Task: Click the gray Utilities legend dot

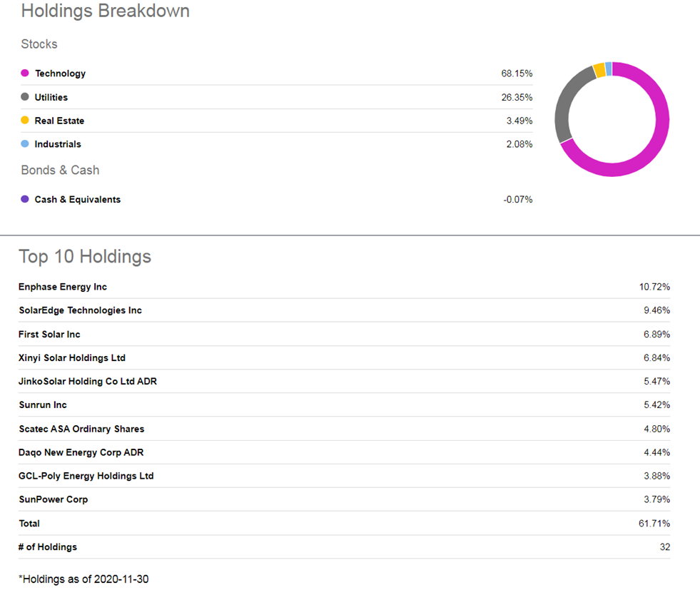Action: point(25,97)
